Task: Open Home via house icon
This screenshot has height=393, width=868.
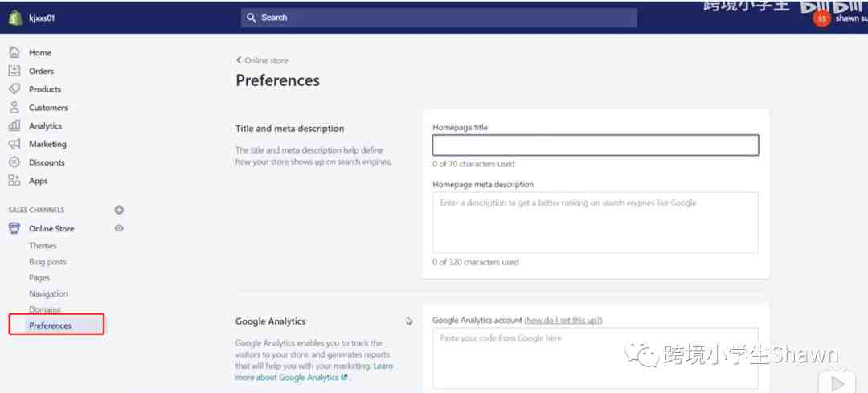Action: point(14,52)
